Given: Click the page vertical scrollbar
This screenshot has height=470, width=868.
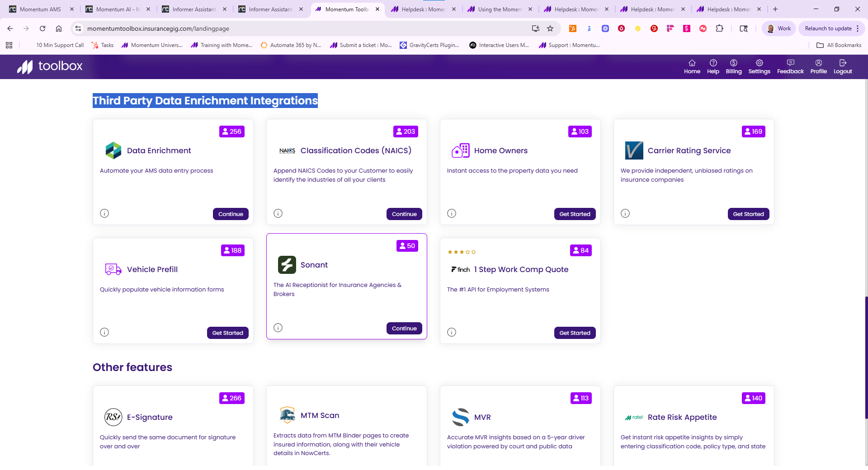Looking at the screenshot, I should coord(866,357).
